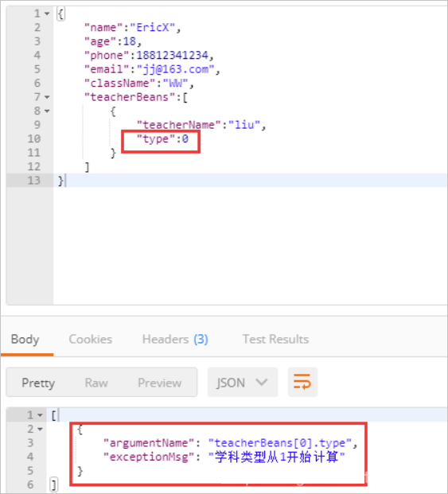Click the "teacherName" key in request body
This screenshot has width=448, height=494.
179,125
